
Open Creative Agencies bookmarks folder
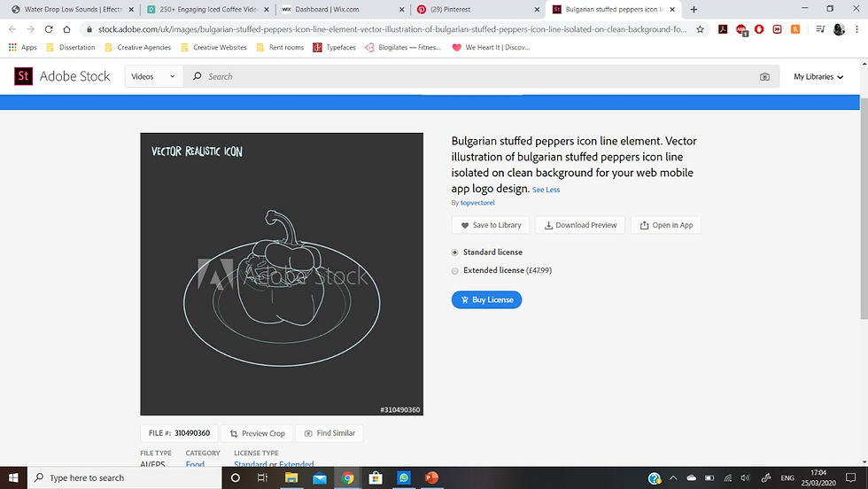(x=138, y=48)
